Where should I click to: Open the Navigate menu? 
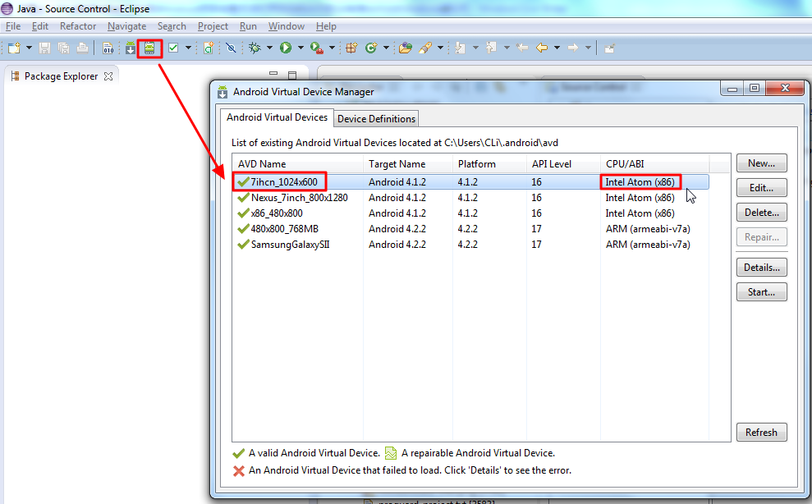(127, 26)
